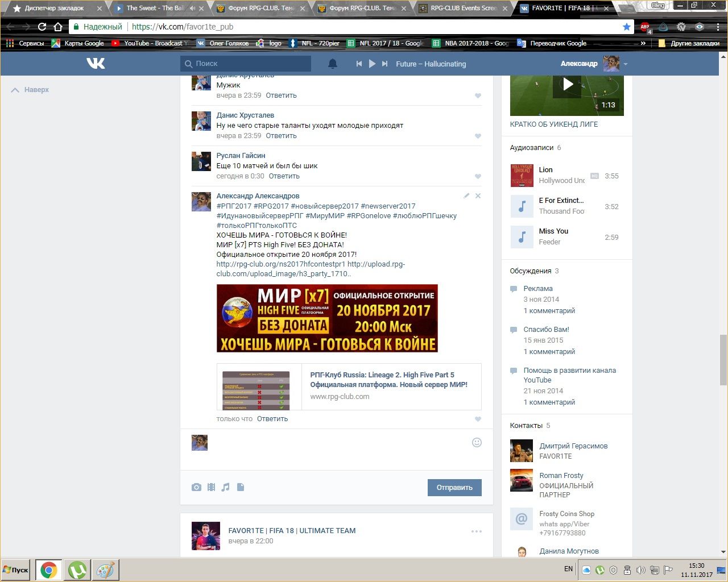The height and width of the screenshot is (582, 728).
Task: Skip to next track in header player
Action: click(384, 64)
